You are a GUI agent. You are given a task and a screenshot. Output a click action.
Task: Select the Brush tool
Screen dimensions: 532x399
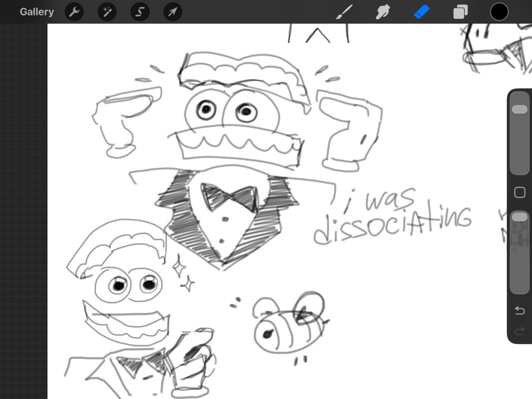344,12
